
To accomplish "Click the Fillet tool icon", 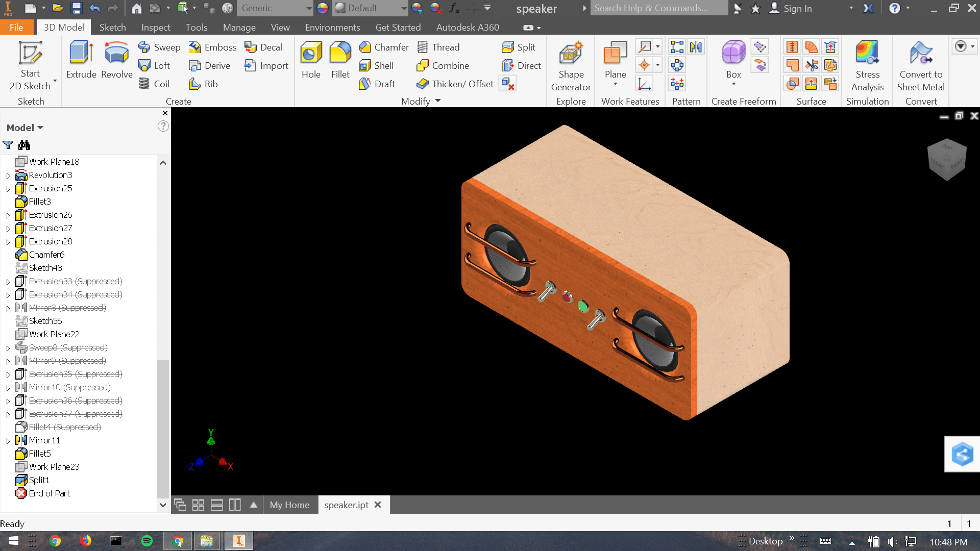I will pos(340,53).
